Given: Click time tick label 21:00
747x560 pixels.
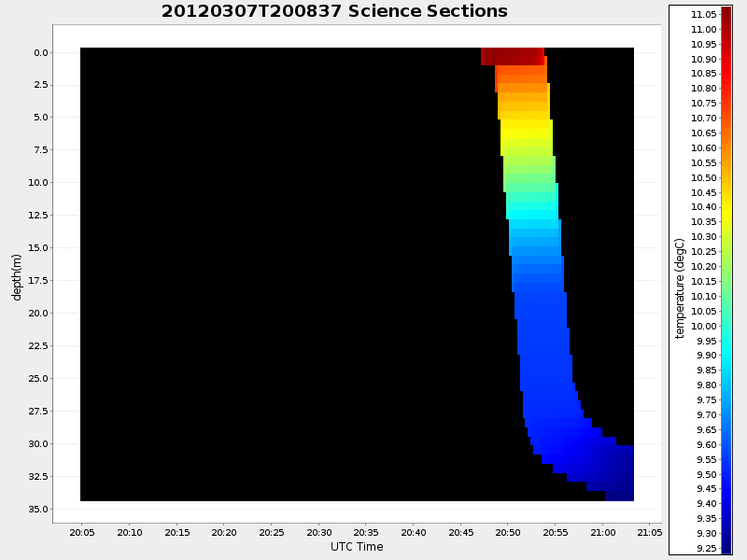Looking at the screenshot, I should pos(603,532).
